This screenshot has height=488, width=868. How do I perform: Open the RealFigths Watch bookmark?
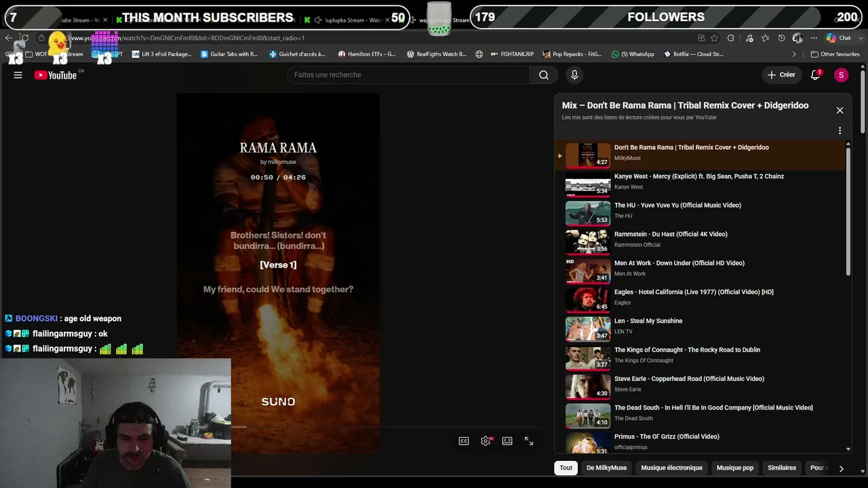437,54
